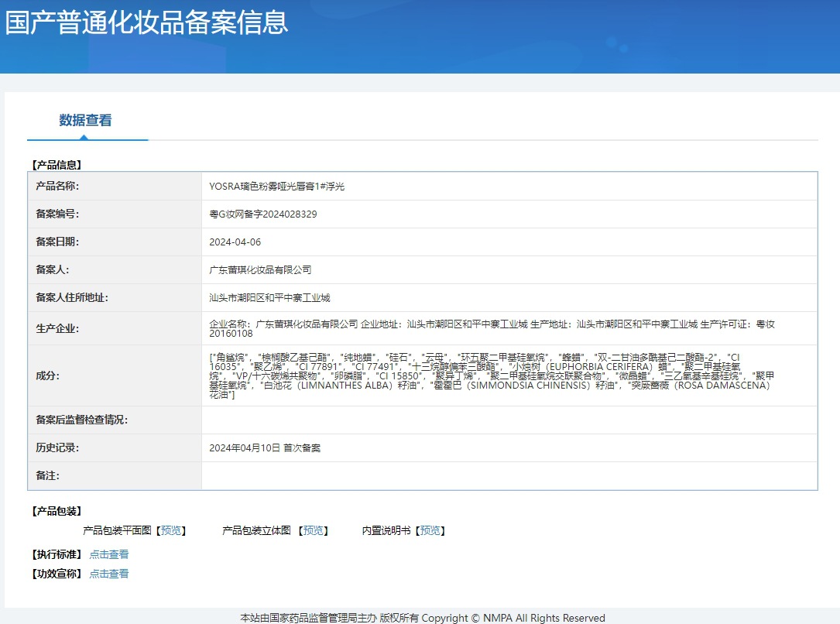Click the 产品信息 section heading
The width and height of the screenshot is (840, 624).
(56, 165)
